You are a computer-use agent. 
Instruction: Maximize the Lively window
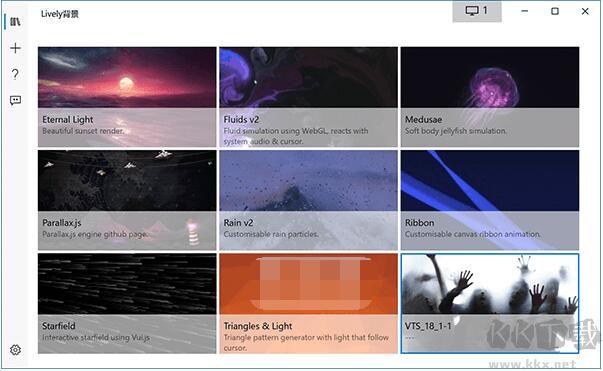[555, 11]
